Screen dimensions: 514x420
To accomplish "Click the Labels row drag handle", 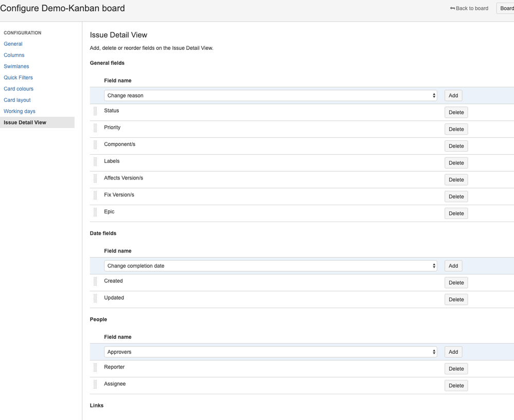I will tap(95, 161).
